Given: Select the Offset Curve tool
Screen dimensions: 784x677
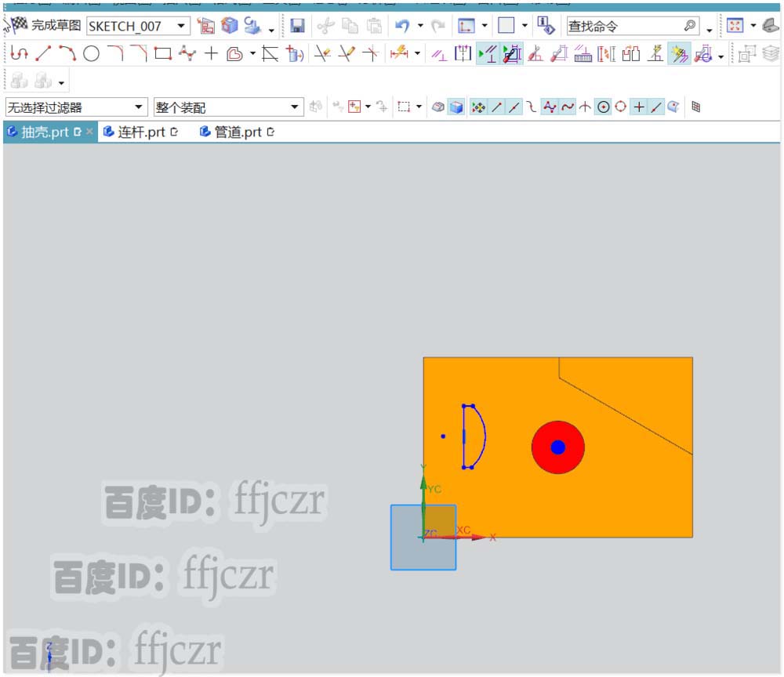Looking at the screenshot, I should coord(234,53).
